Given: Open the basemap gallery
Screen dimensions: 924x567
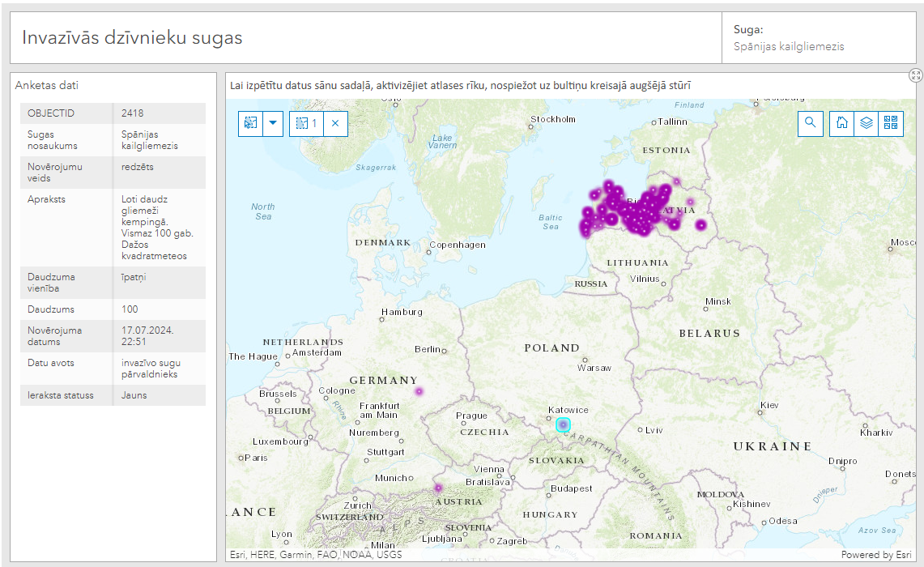Looking at the screenshot, I should click(891, 123).
